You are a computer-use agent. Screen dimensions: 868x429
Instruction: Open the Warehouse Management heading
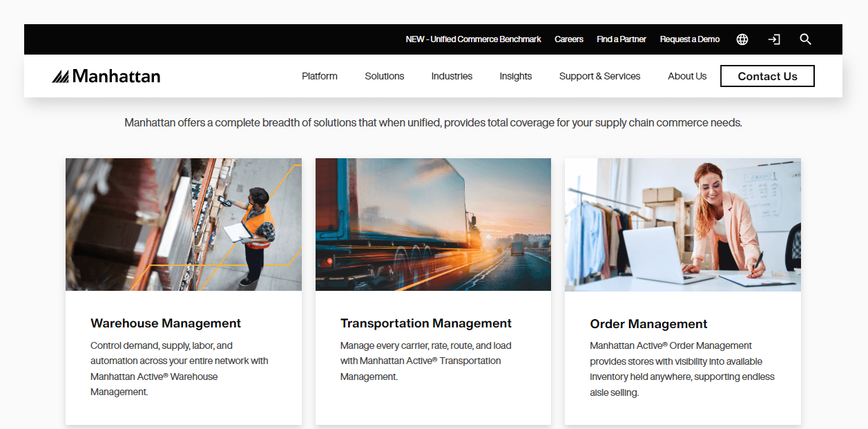pos(166,323)
